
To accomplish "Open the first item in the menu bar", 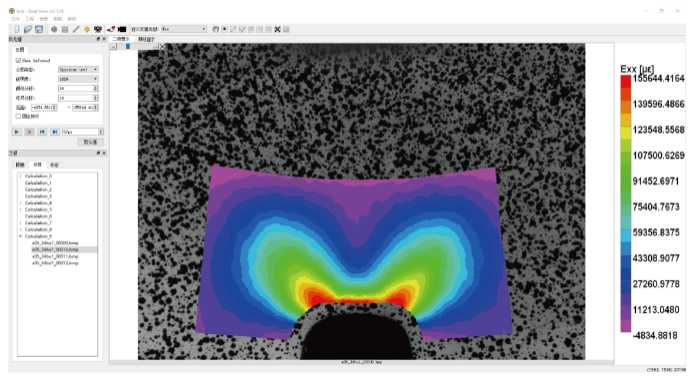I will [x=15, y=19].
